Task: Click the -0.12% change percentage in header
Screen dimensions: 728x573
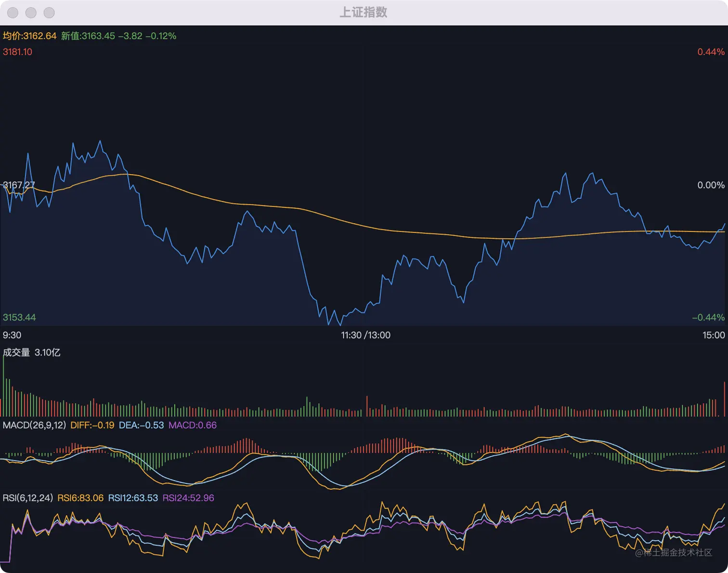Action: (x=161, y=36)
